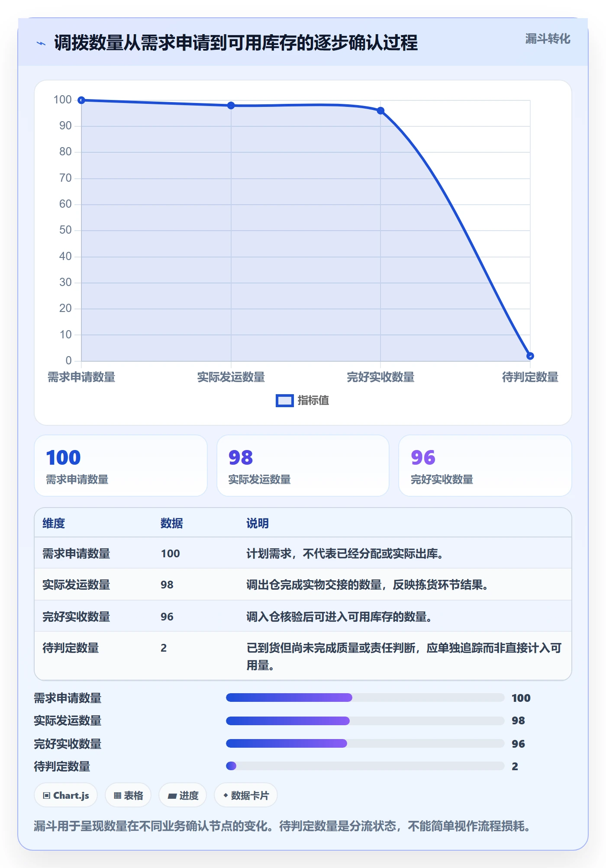Click the progress row label 待判定数量
Image resolution: width=606 pixels, height=868 pixels.
coord(62,766)
